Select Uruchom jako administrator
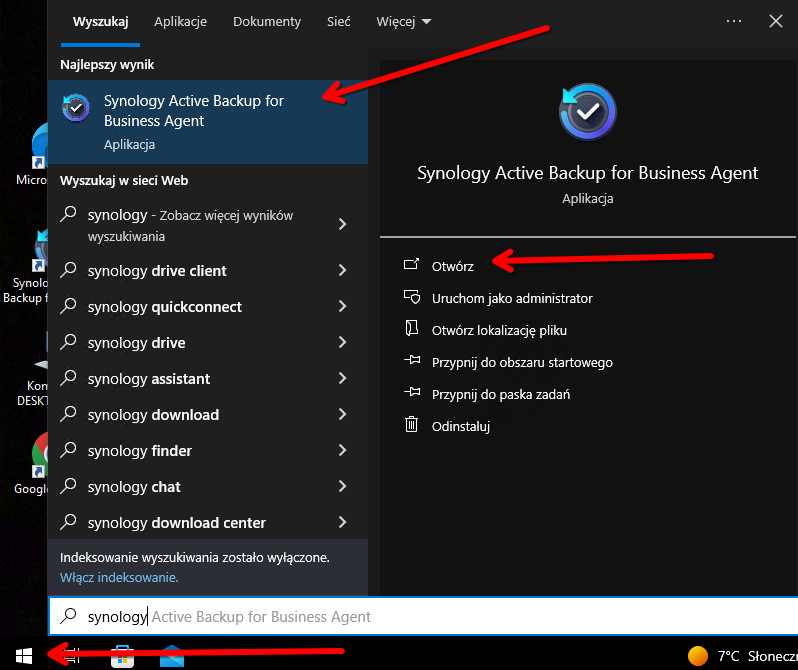The height and width of the screenshot is (670, 798). [511, 298]
